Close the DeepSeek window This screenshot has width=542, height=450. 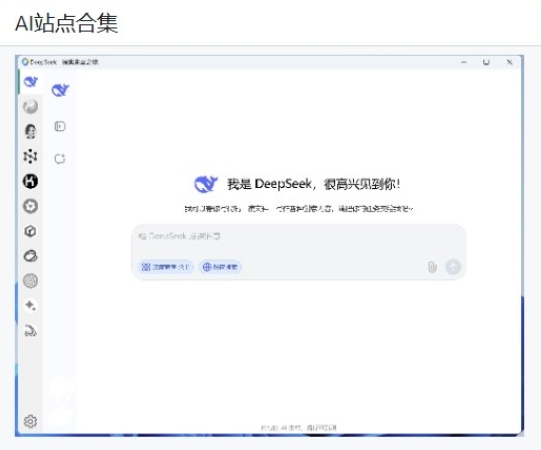click(510, 62)
